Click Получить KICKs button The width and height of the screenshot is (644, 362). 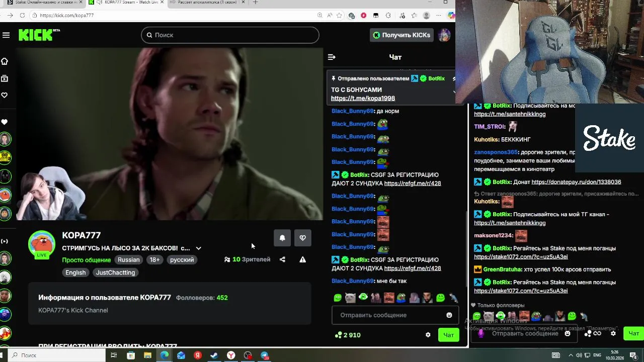point(401,35)
